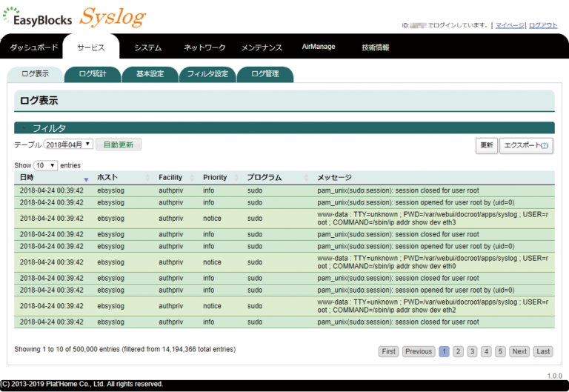Screen dimensions: 569x392
Task: Click the マイページ link
Action: click(510, 25)
